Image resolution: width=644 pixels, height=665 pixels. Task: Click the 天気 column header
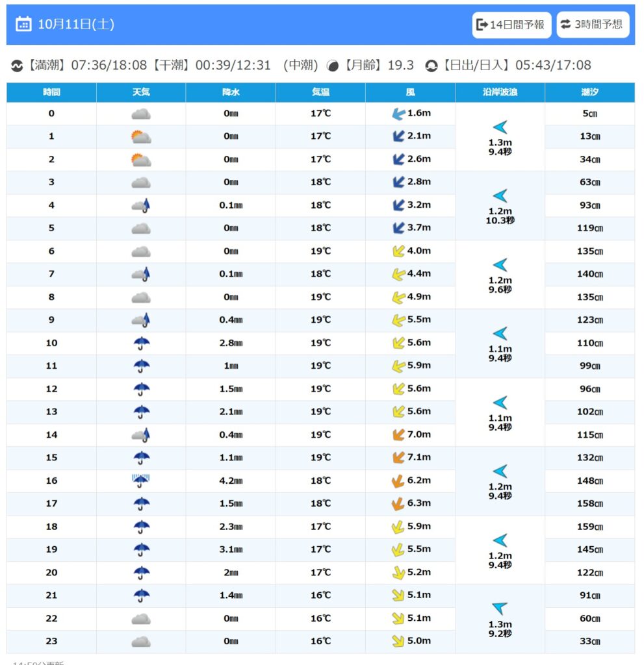click(x=141, y=92)
